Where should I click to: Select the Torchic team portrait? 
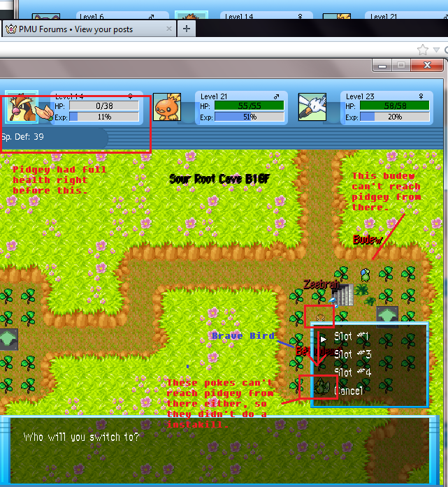167,107
